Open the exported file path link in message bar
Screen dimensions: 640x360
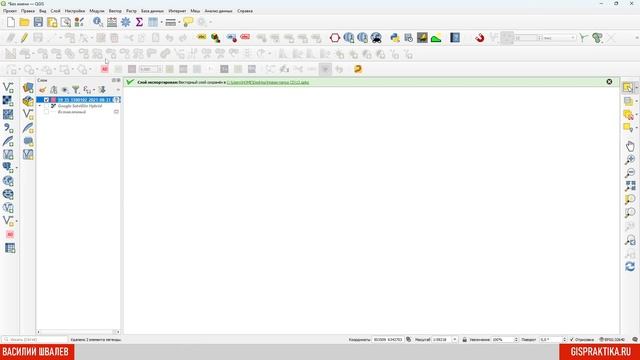268,82
